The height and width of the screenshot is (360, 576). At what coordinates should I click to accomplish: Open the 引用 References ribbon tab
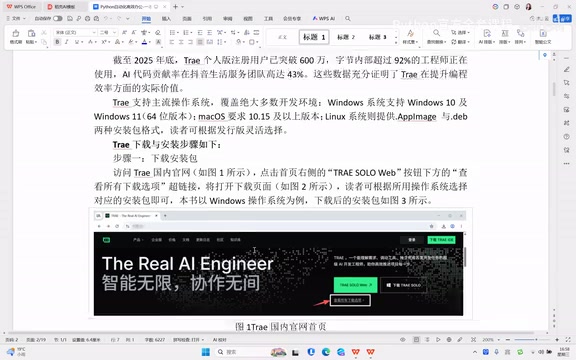pyautogui.click(x=207, y=18)
